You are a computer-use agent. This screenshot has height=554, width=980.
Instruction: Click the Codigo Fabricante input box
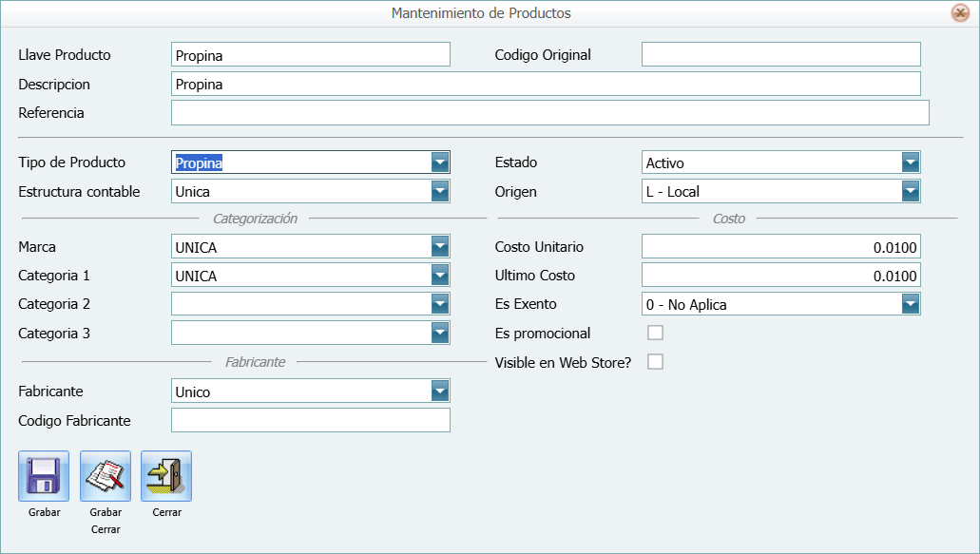[310, 420]
